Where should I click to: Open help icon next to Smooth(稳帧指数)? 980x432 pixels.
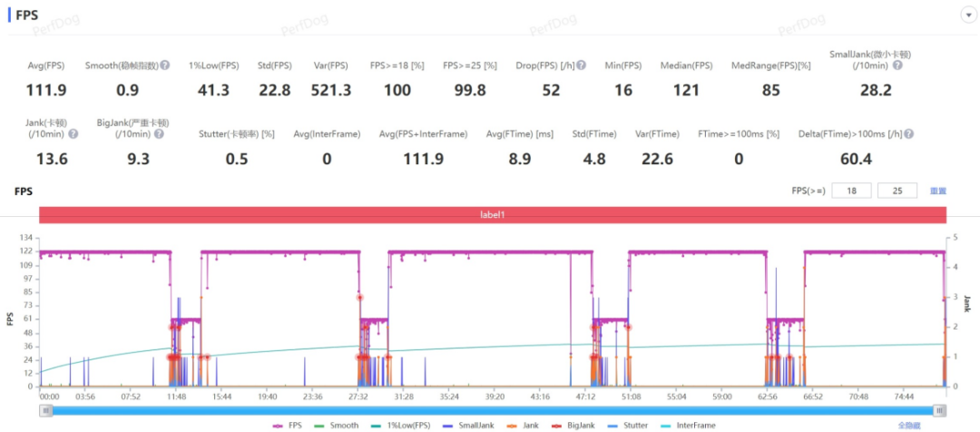click(x=165, y=65)
